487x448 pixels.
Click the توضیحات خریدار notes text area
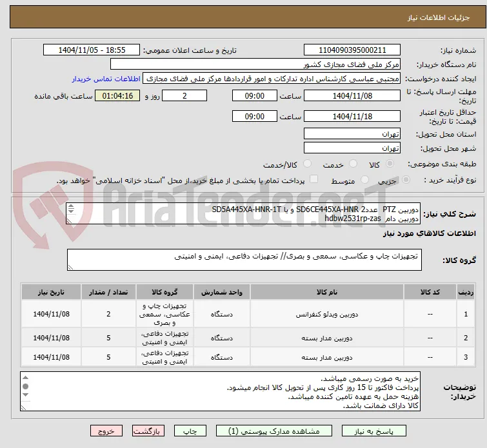(220, 391)
